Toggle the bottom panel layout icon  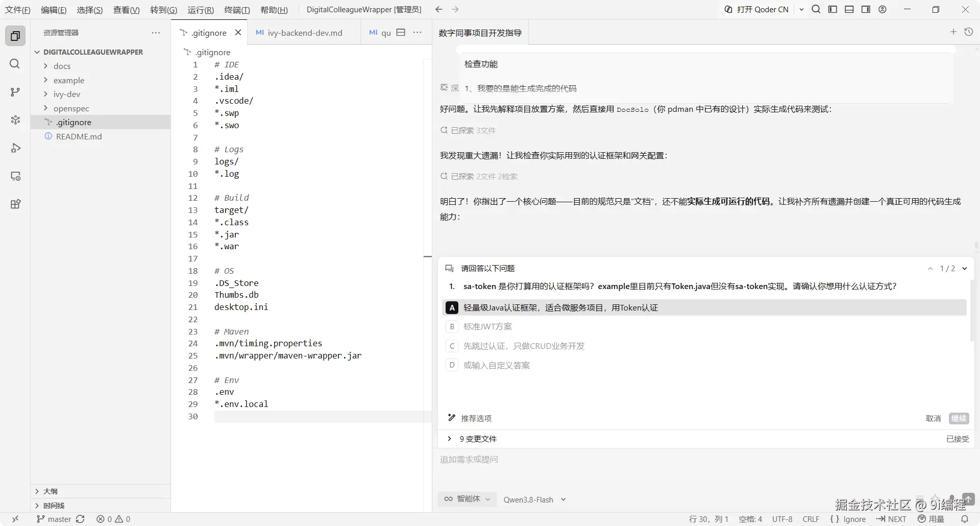pos(849,9)
